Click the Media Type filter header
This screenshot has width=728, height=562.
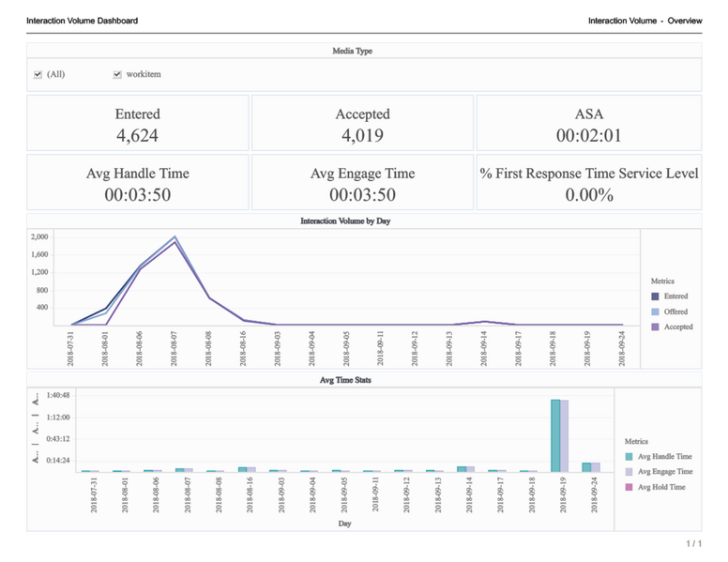point(363,51)
